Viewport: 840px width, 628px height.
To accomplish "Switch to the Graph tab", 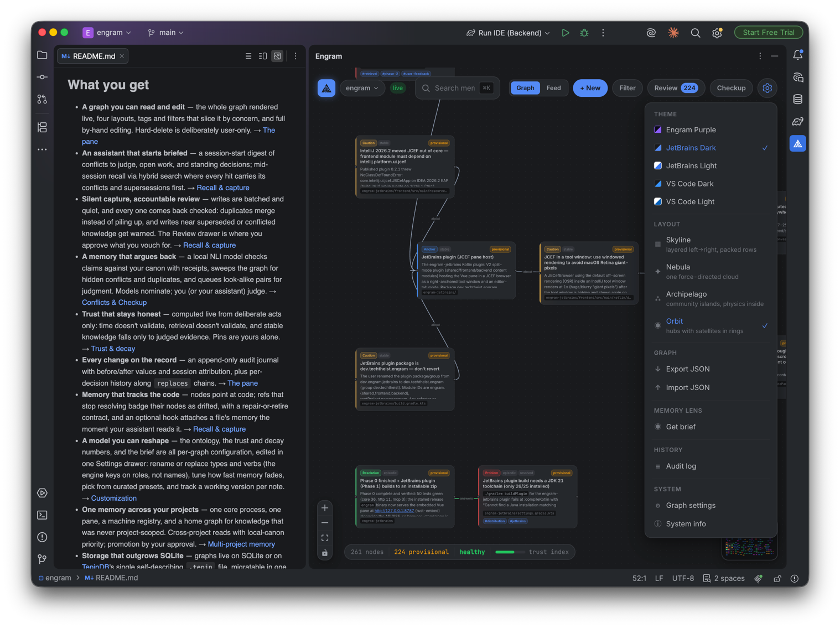I will pos(525,88).
